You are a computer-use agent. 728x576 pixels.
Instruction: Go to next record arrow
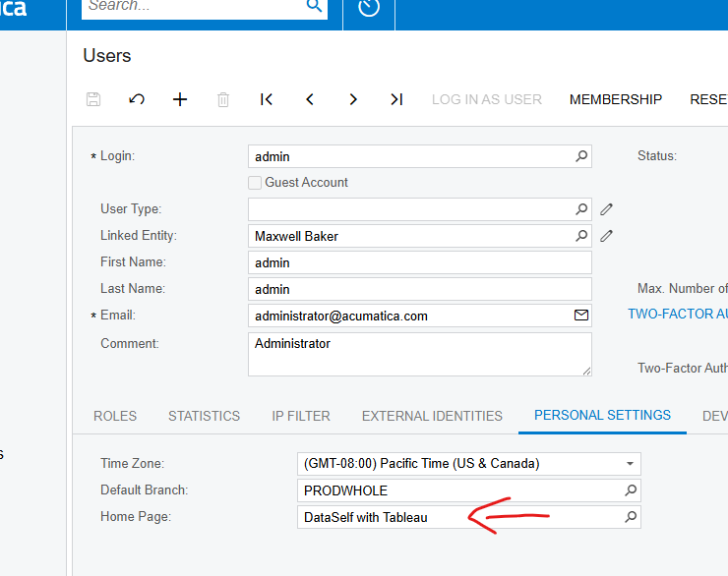click(353, 99)
